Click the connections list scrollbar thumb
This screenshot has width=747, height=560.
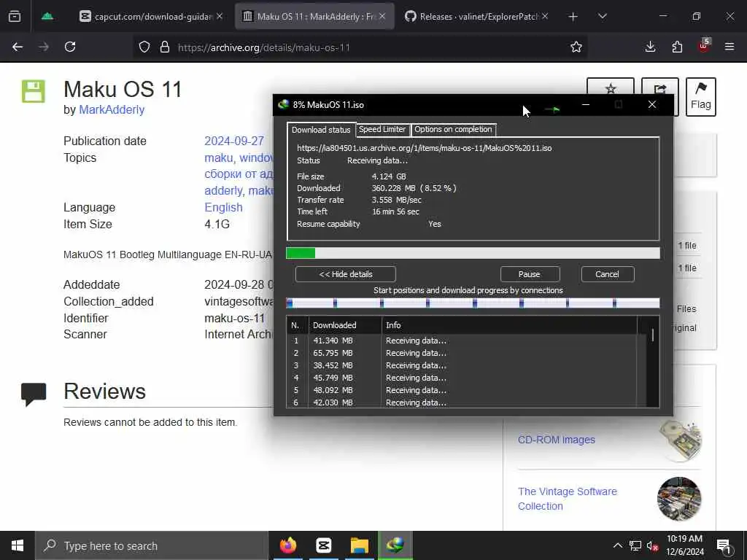pyautogui.click(x=653, y=335)
